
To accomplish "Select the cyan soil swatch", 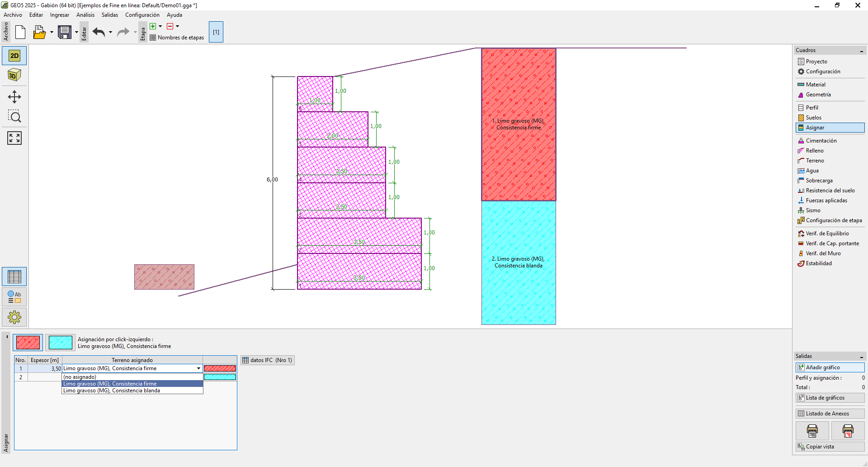I will point(60,343).
